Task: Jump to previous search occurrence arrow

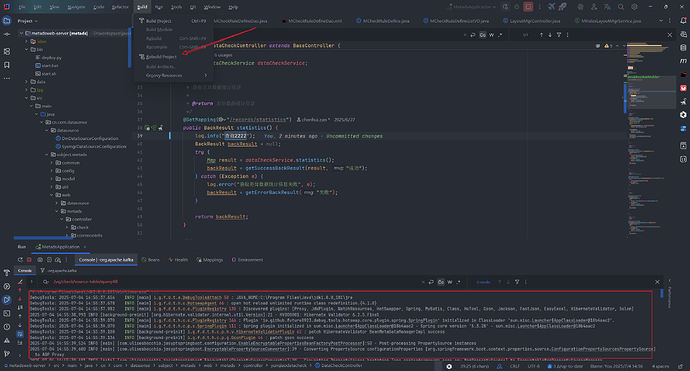Action: point(541,35)
